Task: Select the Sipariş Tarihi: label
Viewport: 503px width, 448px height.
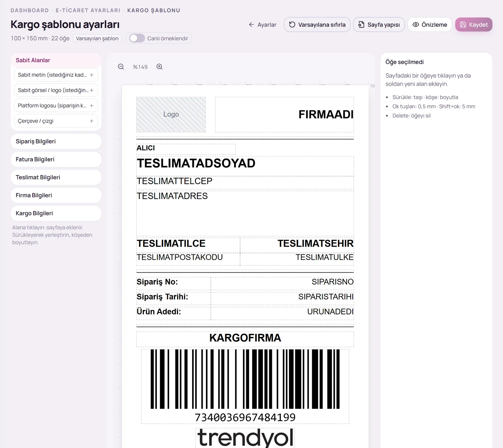Action: click(174, 298)
